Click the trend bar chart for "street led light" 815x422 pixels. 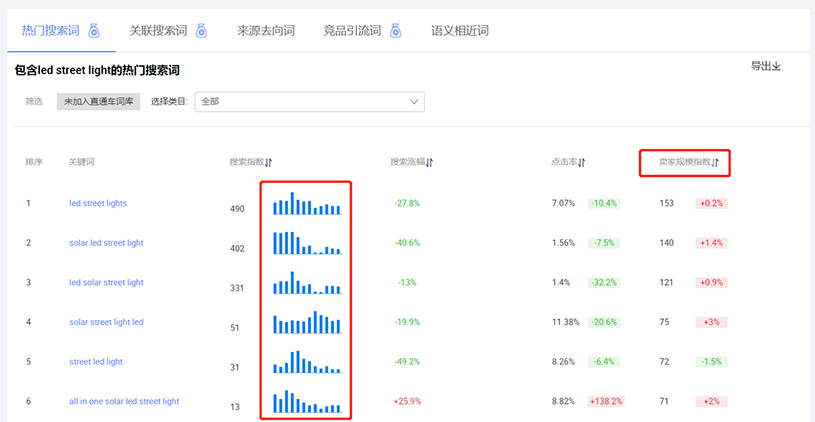pos(307,362)
